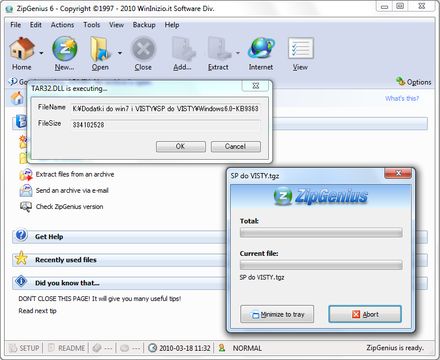Click the ZipGenius title bar application icon
The width and height of the screenshot is (440, 360).
pyautogui.click(x=10, y=8)
